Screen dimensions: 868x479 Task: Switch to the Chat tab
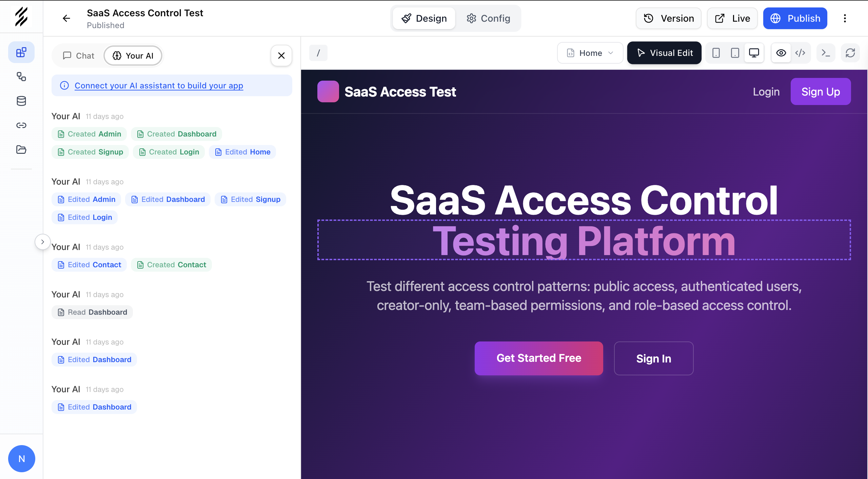point(79,56)
